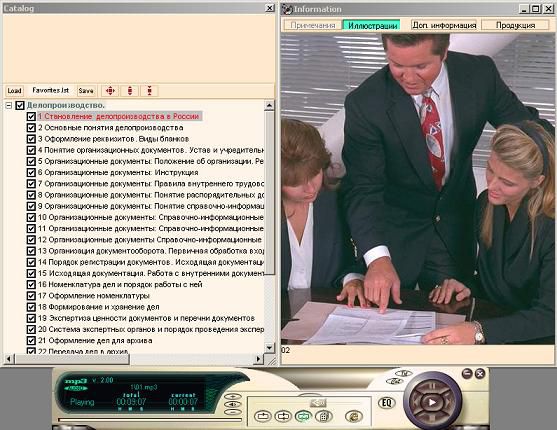Switch to the Примечания tab
Viewport: 557px width, 430px height.
313,25
